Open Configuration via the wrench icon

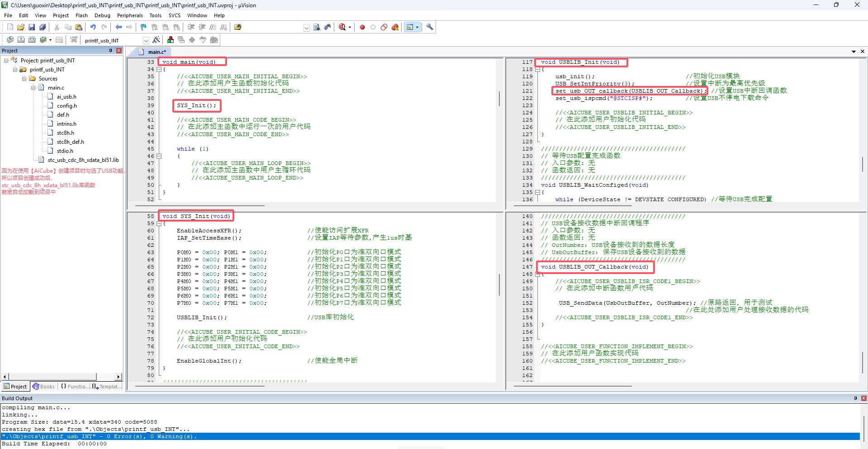tap(430, 27)
